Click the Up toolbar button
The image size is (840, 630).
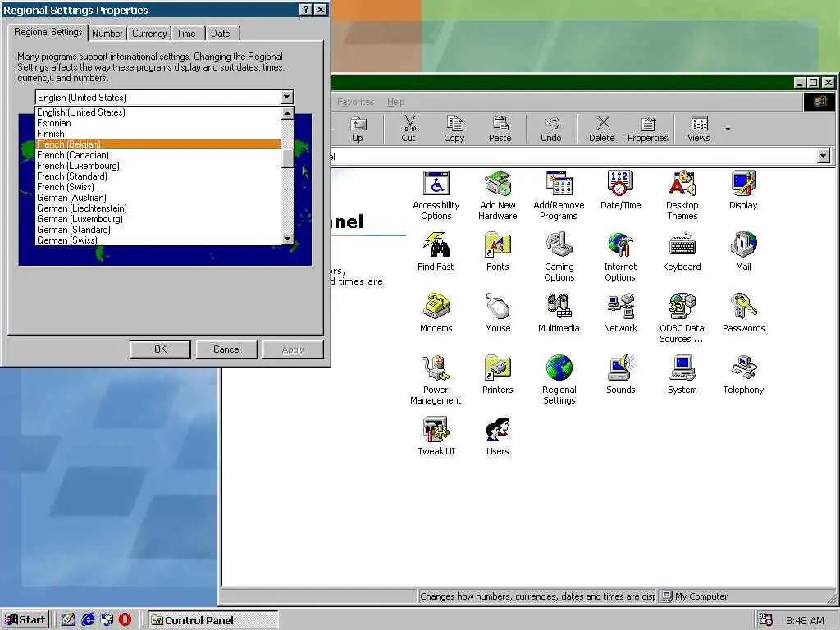point(358,130)
